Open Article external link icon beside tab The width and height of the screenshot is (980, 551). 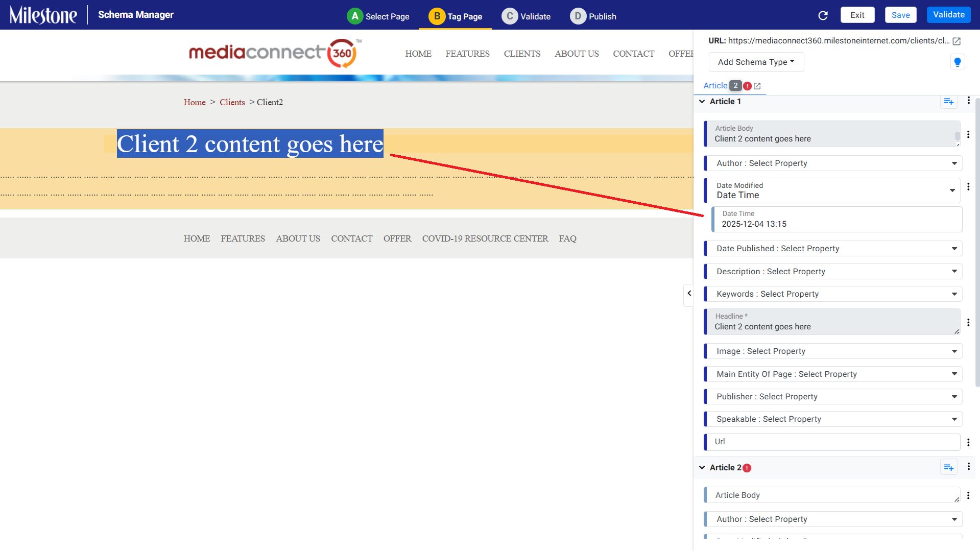[757, 86]
